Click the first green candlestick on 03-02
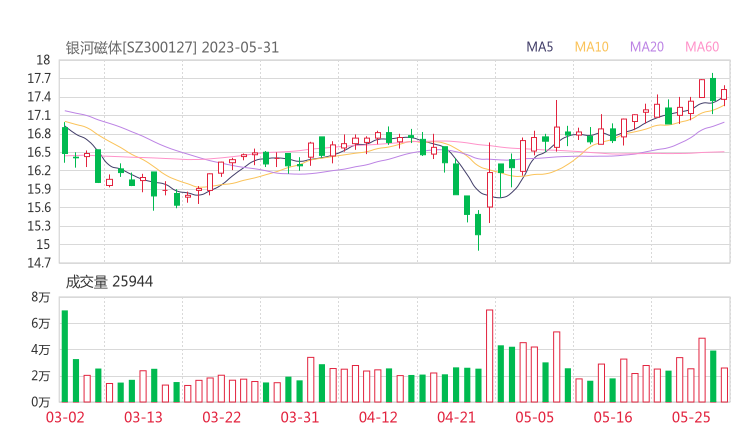This screenshot has width=740, height=440. (x=65, y=142)
